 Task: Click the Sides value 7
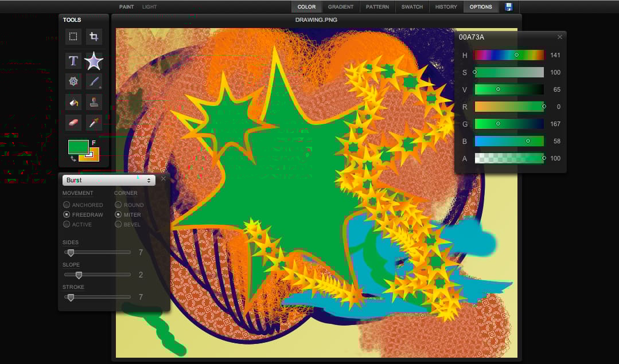(x=141, y=252)
